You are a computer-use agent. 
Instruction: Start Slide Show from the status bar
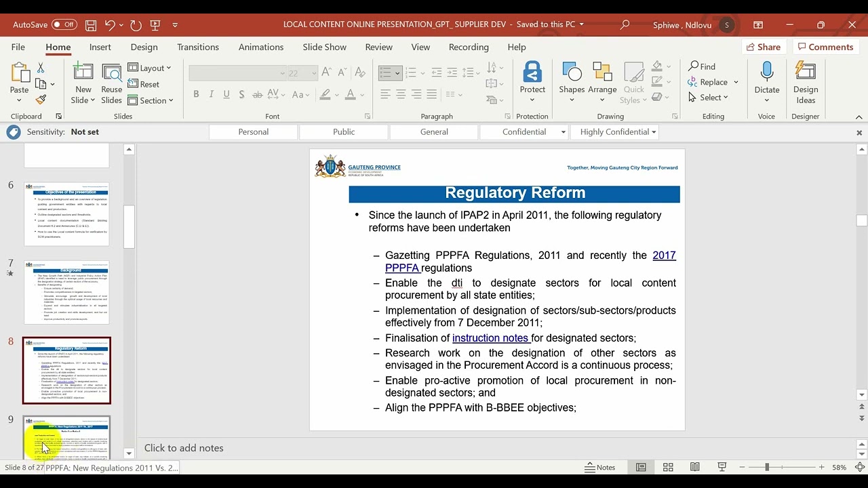click(x=722, y=467)
